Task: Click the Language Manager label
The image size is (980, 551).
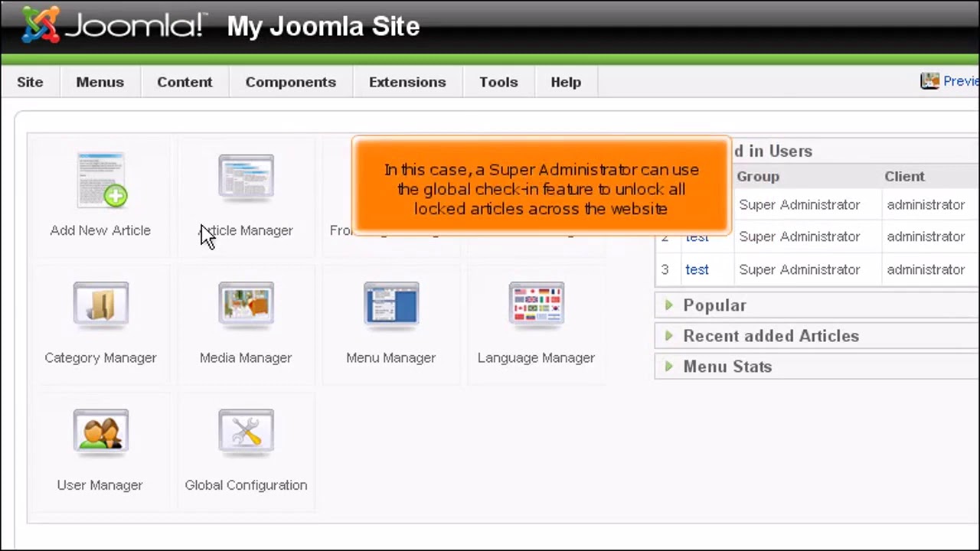Action: coord(536,357)
